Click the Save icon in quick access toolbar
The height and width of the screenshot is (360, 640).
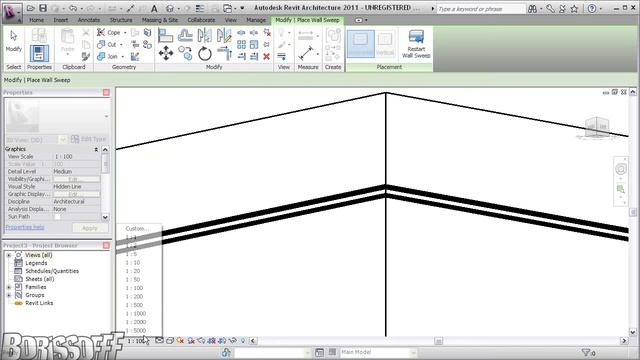(43, 8)
